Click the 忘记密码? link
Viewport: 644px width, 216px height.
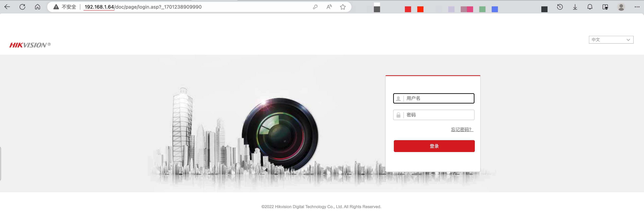click(x=462, y=129)
